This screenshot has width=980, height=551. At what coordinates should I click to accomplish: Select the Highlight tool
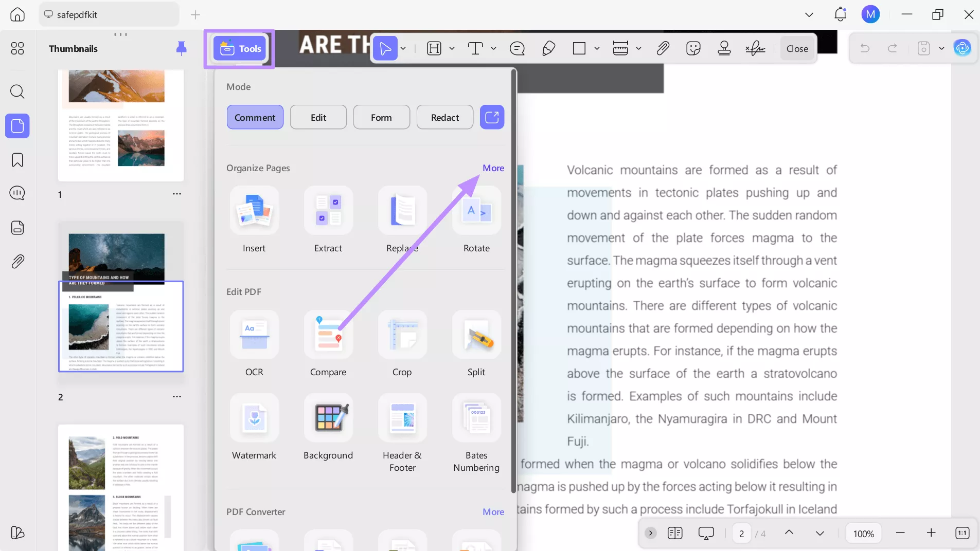click(435, 49)
